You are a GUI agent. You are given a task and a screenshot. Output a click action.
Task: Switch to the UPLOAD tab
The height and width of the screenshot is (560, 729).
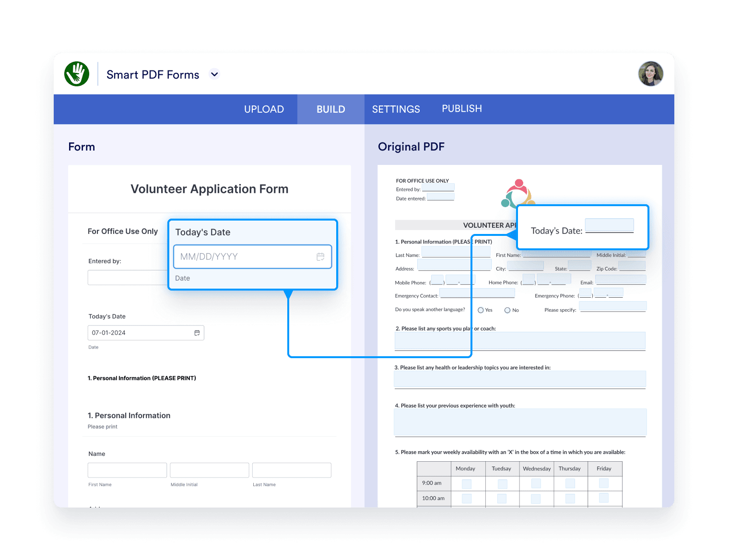(x=264, y=109)
